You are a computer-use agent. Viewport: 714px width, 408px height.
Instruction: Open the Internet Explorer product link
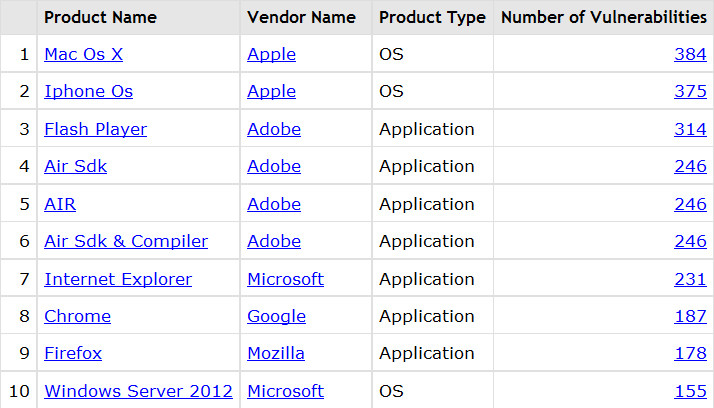coord(118,279)
